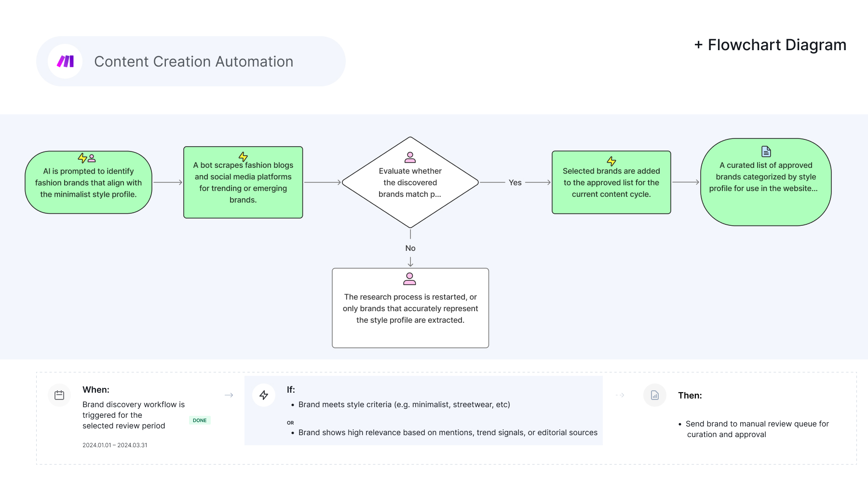Click the lightning bolt icon beside If

tap(264, 395)
